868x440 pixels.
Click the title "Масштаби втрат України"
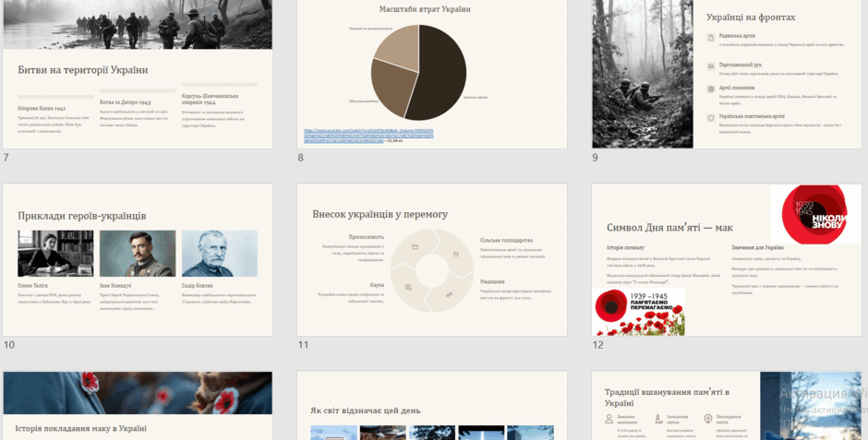point(425,9)
